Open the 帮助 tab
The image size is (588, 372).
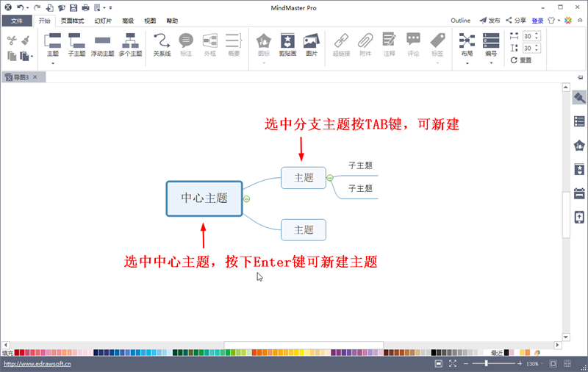click(x=172, y=21)
